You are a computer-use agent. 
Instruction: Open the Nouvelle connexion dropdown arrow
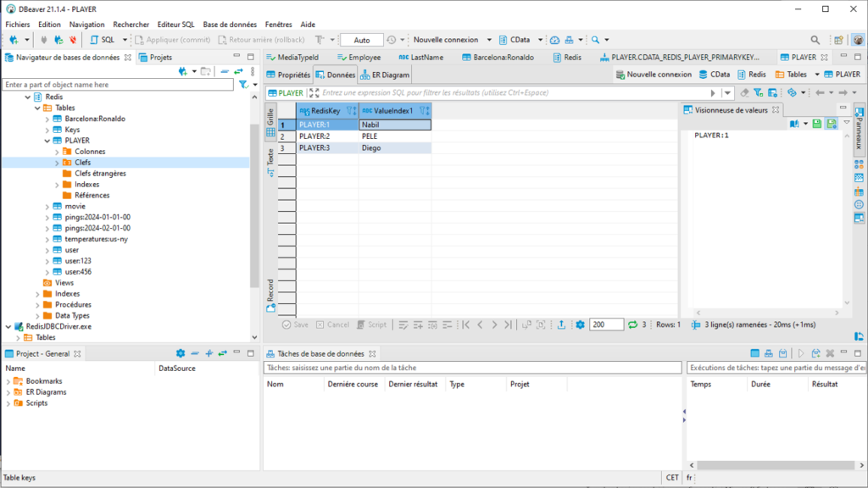click(489, 40)
